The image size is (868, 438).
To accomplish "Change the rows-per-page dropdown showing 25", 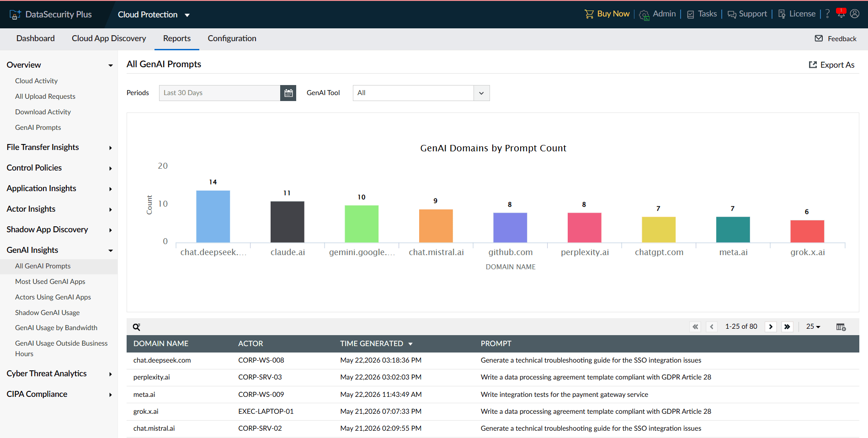I will tap(813, 326).
